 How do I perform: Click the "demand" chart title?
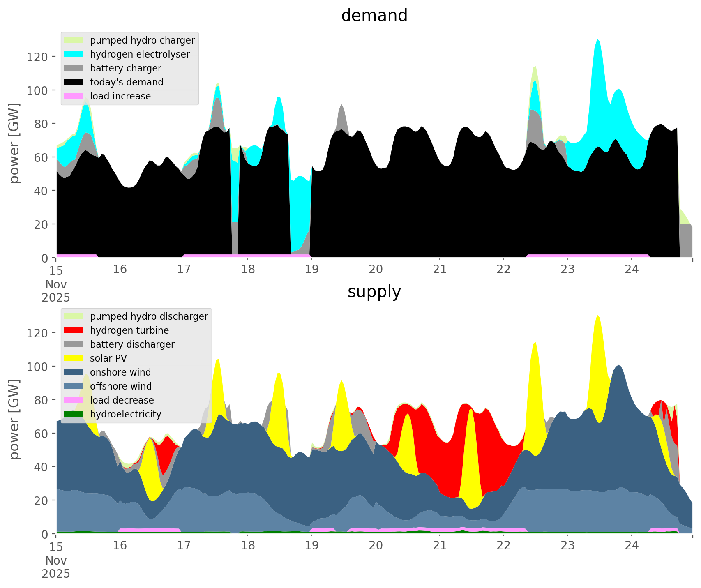374,16
